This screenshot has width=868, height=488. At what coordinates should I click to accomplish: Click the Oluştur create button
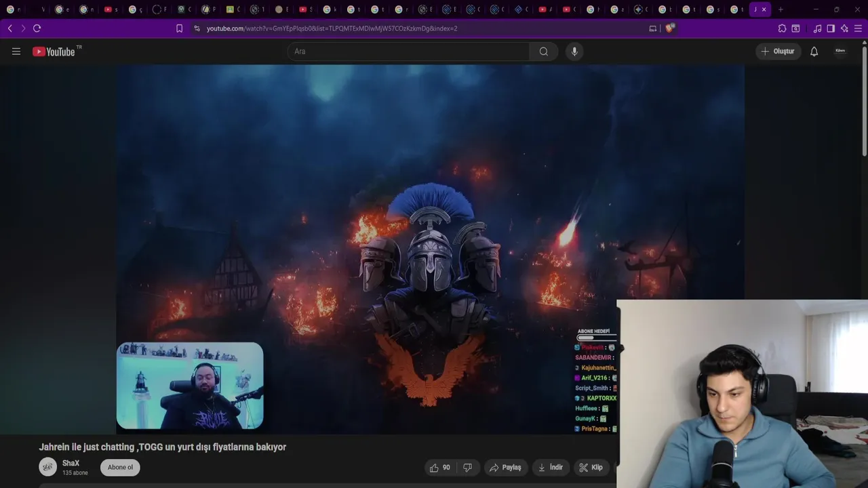778,52
